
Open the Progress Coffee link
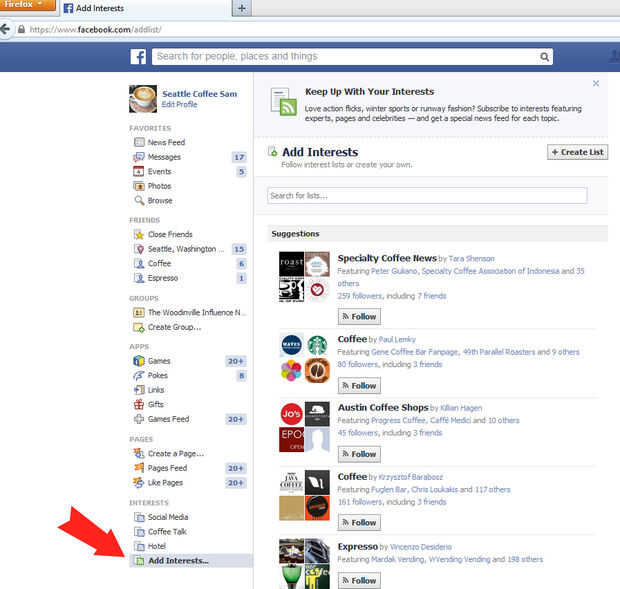tap(398, 421)
